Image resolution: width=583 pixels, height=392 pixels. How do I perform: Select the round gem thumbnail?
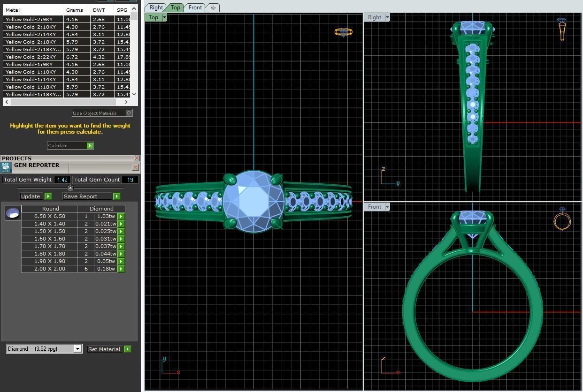point(13,212)
